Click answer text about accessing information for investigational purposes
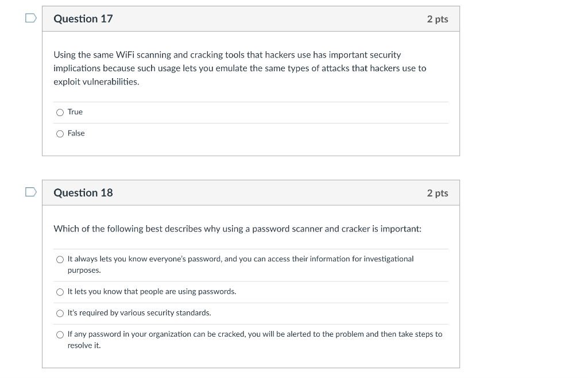Screen dimensions: 588x378 click(240, 259)
